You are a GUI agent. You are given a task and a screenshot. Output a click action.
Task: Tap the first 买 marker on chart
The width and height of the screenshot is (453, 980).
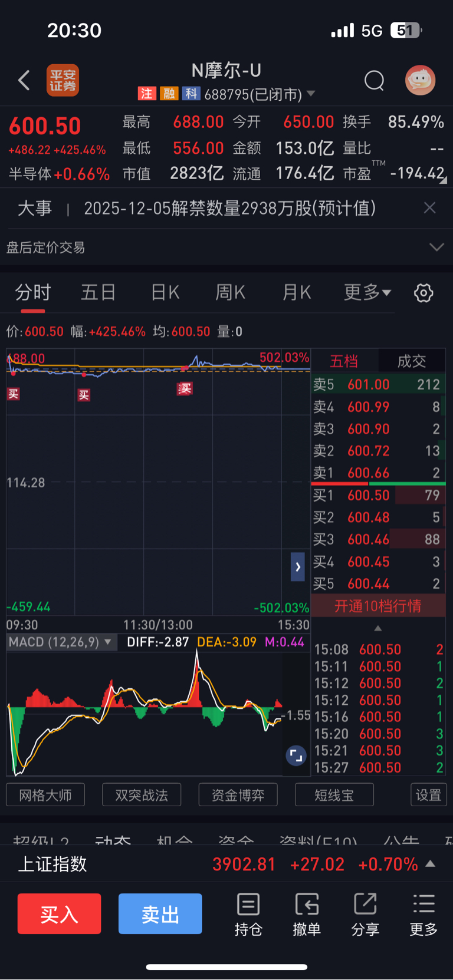13,394
